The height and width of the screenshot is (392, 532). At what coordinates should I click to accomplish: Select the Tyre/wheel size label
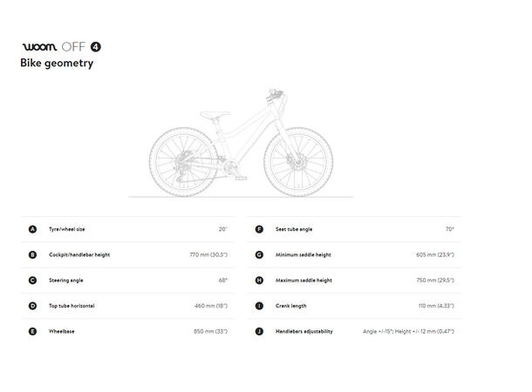coord(67,229)
